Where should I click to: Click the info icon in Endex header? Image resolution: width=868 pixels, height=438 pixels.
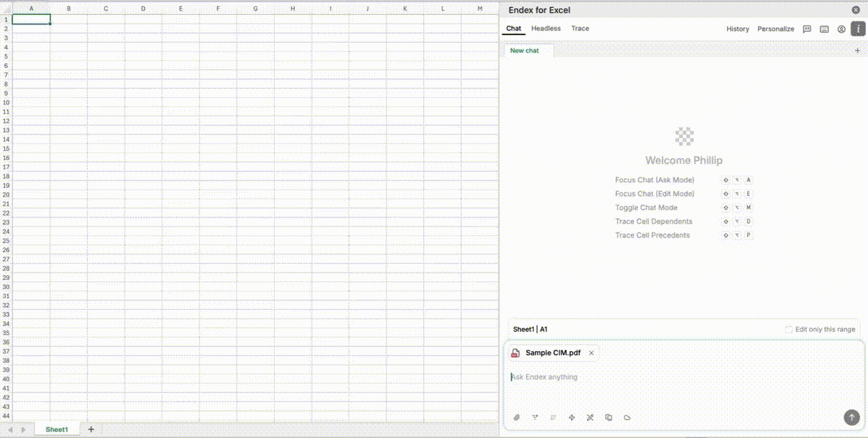[859, 29]
